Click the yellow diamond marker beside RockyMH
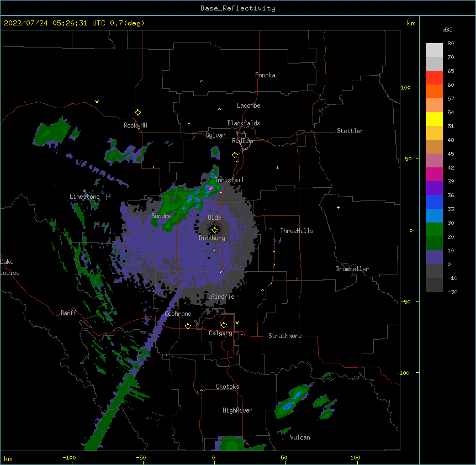Screen dimensions: 476x465 point(138,113)
